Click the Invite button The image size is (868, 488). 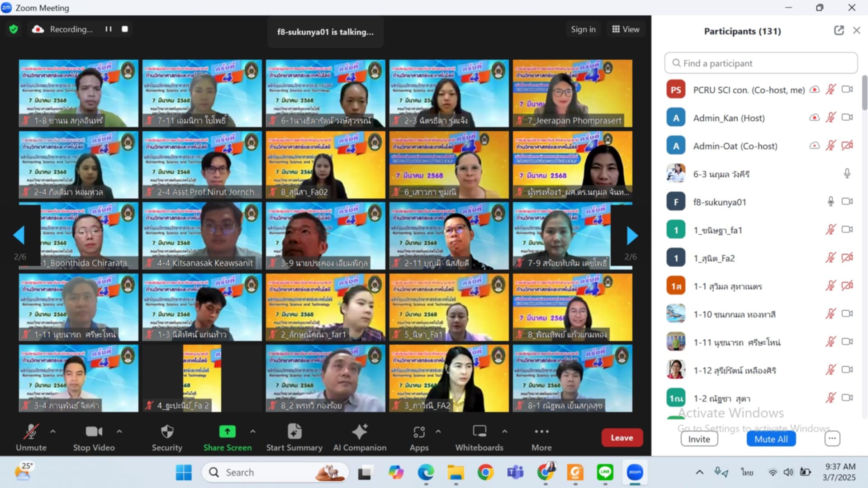point(699,439)
